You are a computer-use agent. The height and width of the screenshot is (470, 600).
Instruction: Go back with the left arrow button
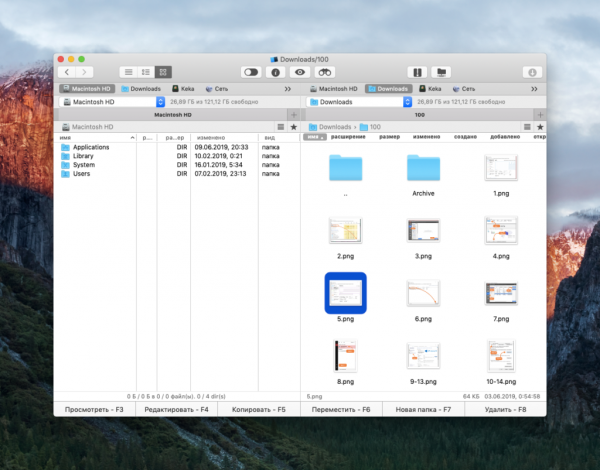coord(67,72)
